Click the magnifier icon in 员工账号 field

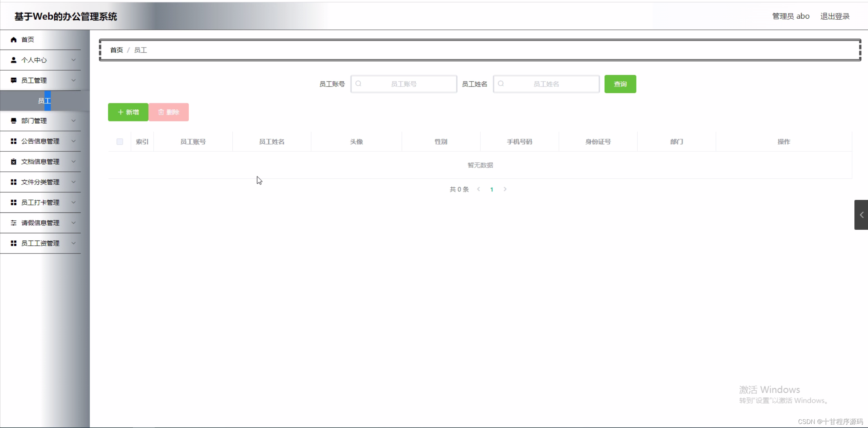(359, 84)
